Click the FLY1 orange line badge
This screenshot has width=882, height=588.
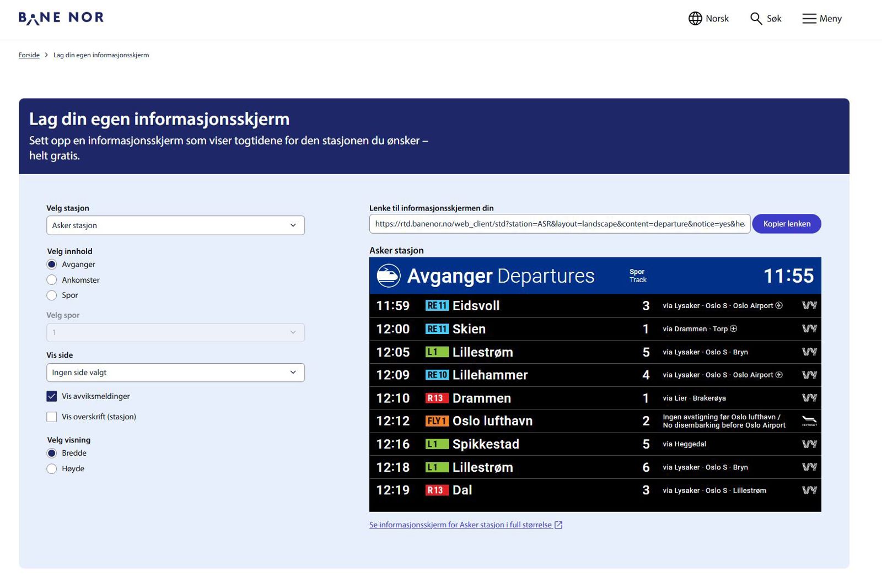pos(436,421)
